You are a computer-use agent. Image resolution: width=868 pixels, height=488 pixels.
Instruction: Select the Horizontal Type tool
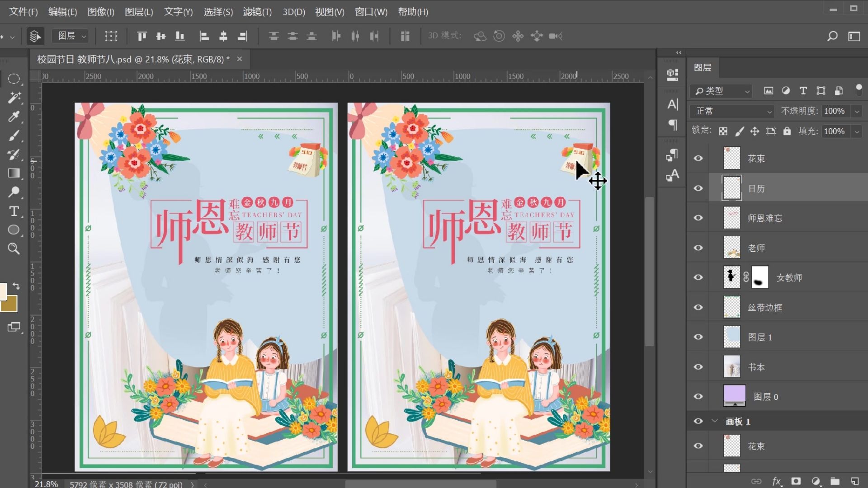coord(14,211)
